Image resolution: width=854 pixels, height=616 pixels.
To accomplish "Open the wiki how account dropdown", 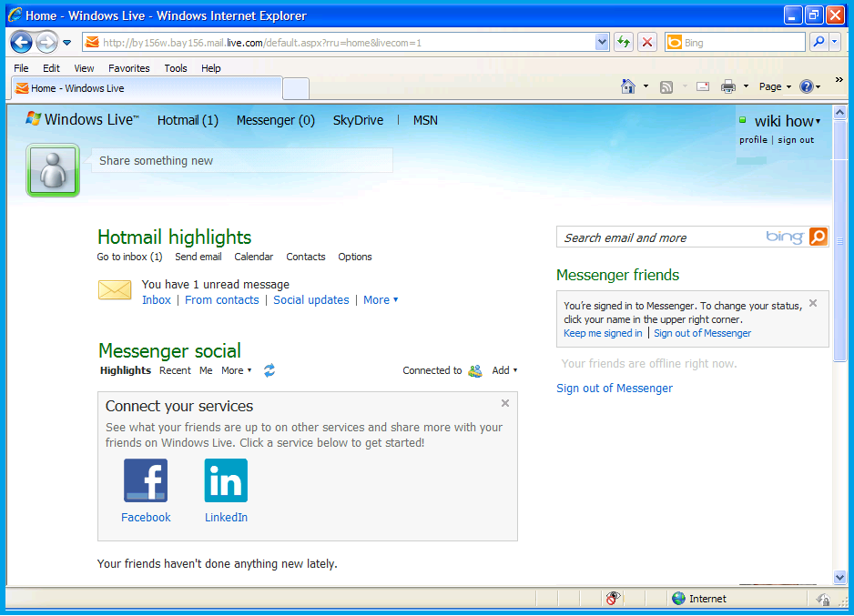I will (788, 121).
